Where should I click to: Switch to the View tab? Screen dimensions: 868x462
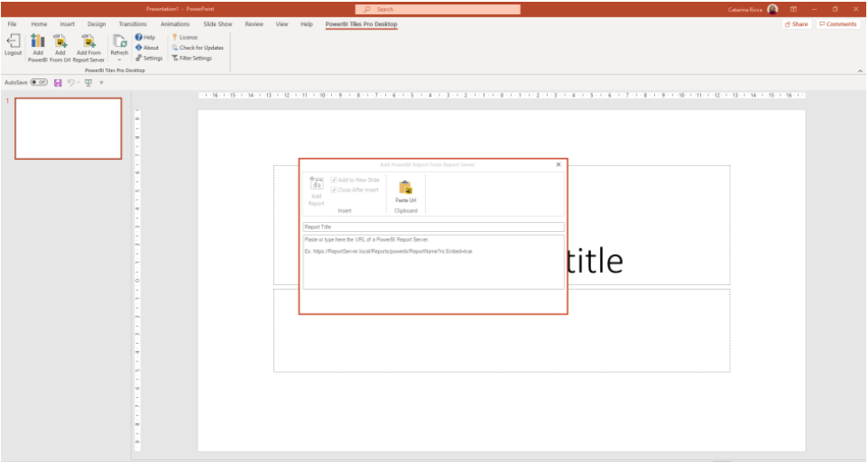pyautogui.click(x=281, y=24)
